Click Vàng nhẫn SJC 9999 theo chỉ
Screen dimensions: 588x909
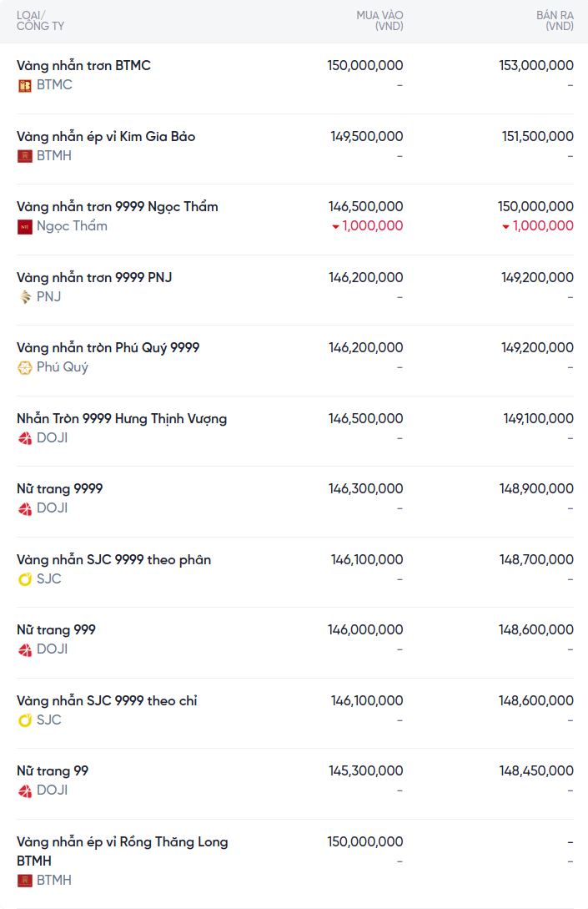click(x=107, y=700)
